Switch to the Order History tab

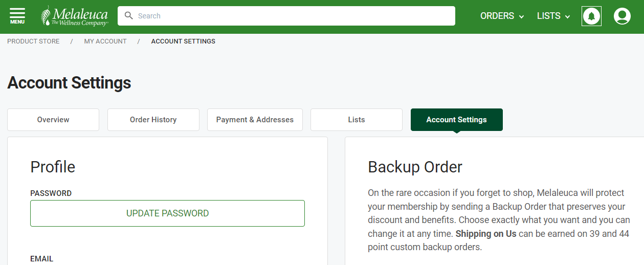tap(153, 120)
